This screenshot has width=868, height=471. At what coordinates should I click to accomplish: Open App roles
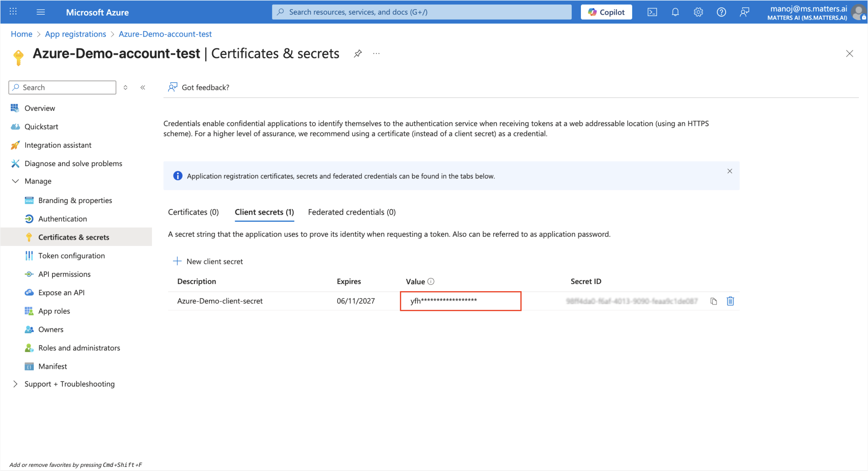click(54, 311)
